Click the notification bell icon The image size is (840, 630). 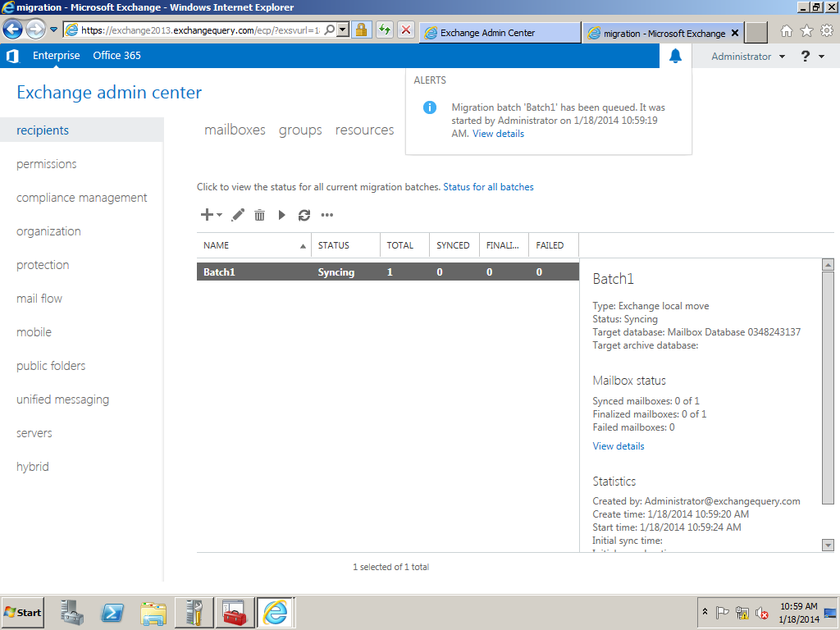[x=675, y=57]
